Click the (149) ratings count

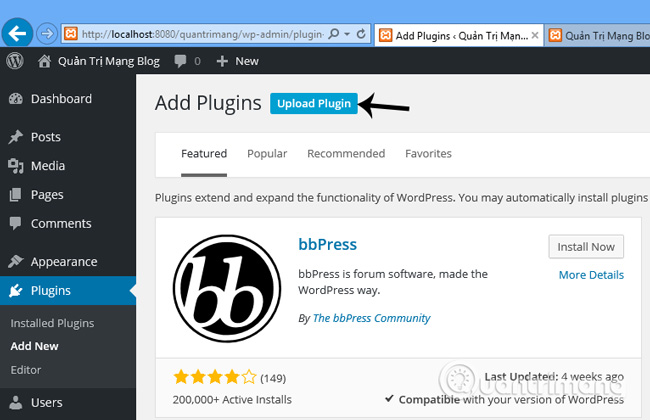(273, 378)
